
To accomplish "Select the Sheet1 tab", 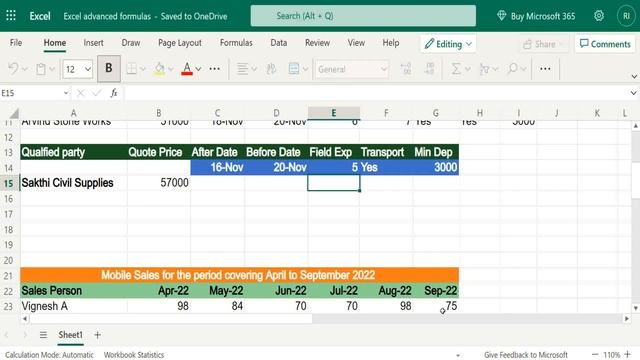I will [70, 335].
